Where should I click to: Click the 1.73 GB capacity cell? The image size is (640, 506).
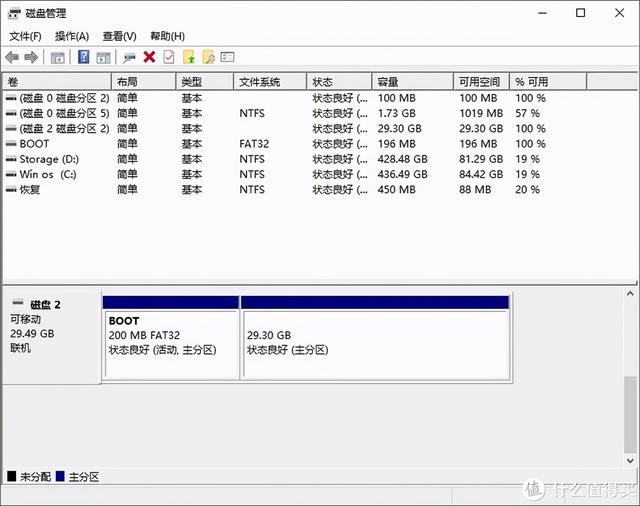coord(396,113)
